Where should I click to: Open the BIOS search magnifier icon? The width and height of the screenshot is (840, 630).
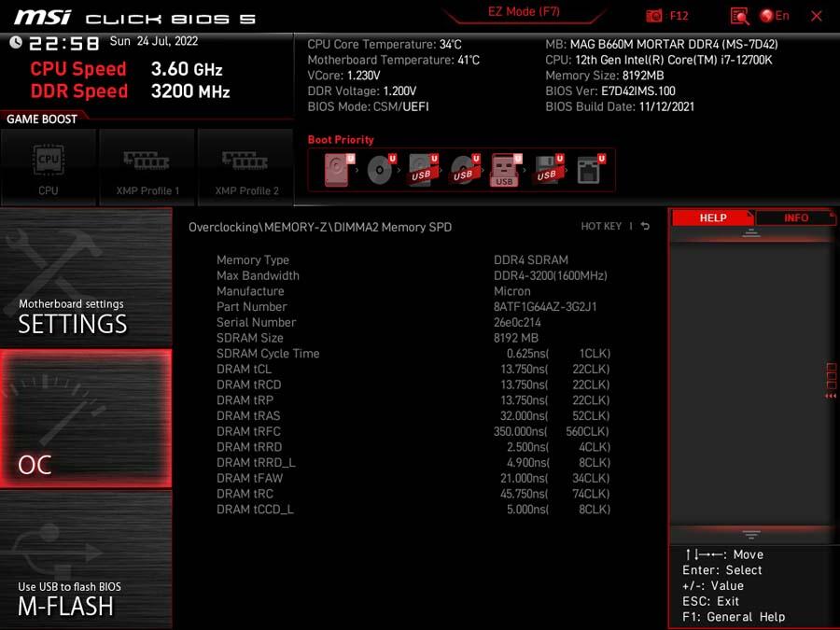click(739, 16)
